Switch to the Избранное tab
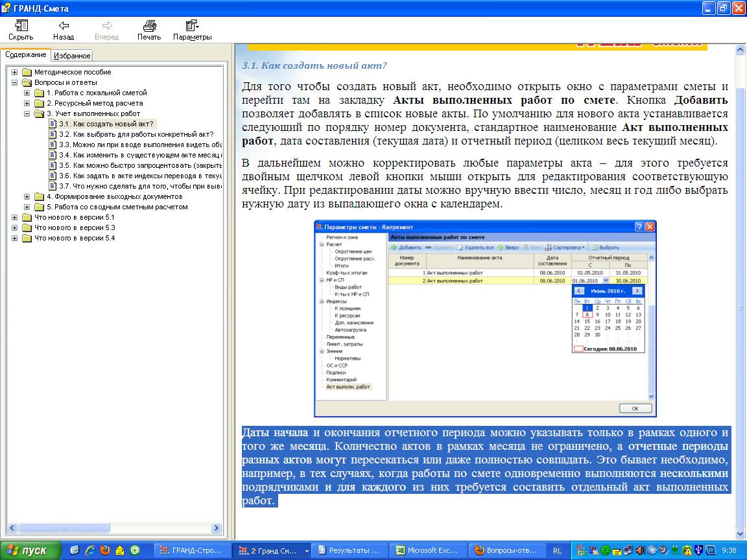Viewport: 747px width, 560px height. pyautogui.click(x=72, y=56)
